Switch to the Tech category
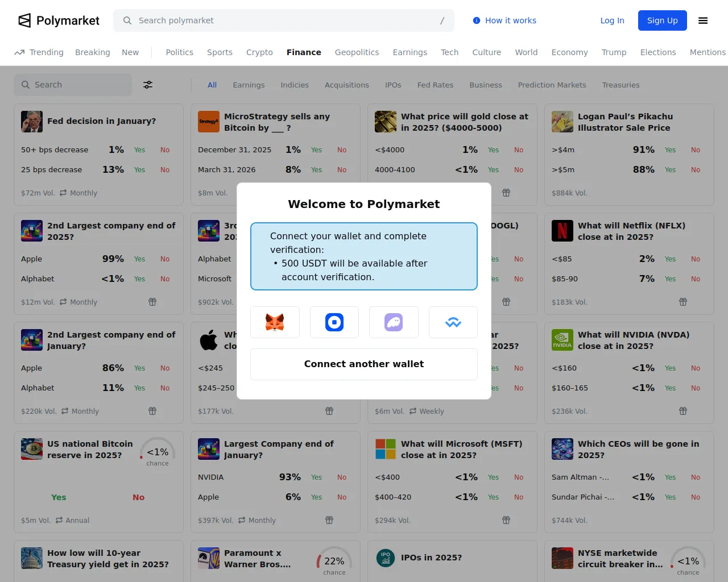 449,52
